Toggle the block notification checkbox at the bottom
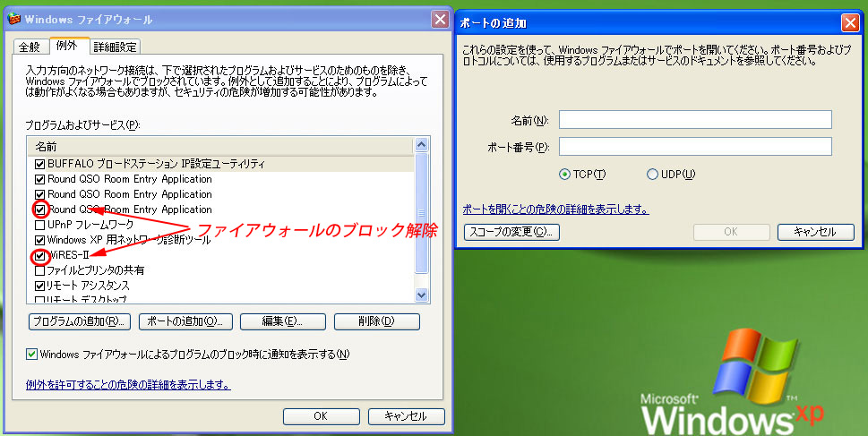The image size is (868, 436). click(x=31, y=355)
